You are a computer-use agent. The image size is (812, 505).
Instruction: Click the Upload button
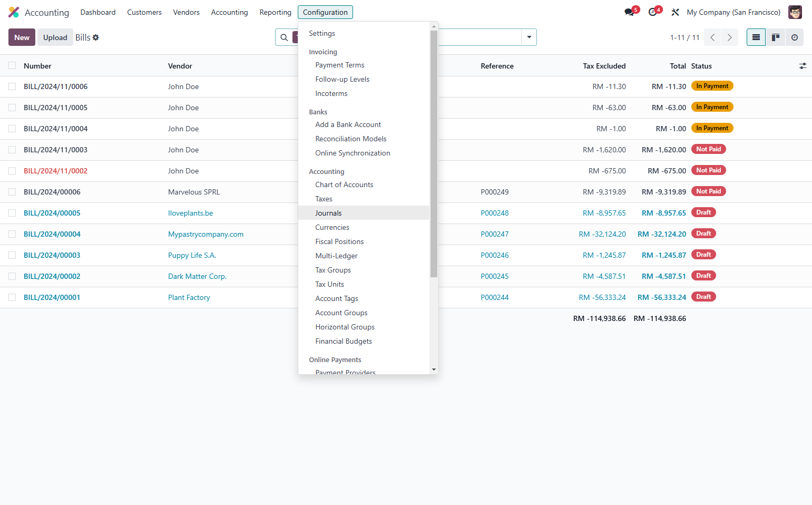[55, 37]
